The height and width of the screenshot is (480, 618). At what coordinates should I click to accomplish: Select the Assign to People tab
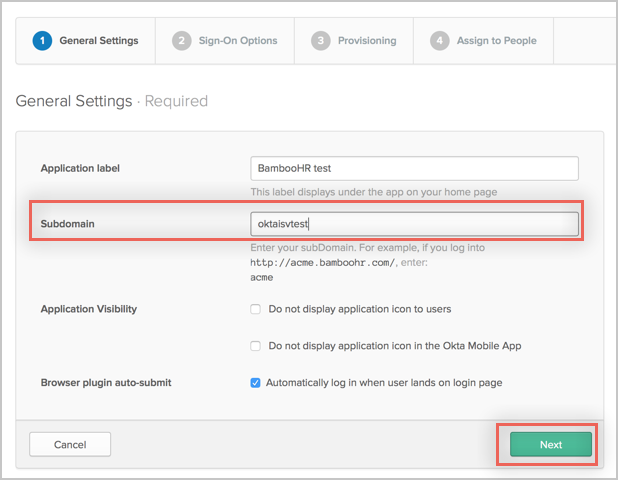pos(497,41)
